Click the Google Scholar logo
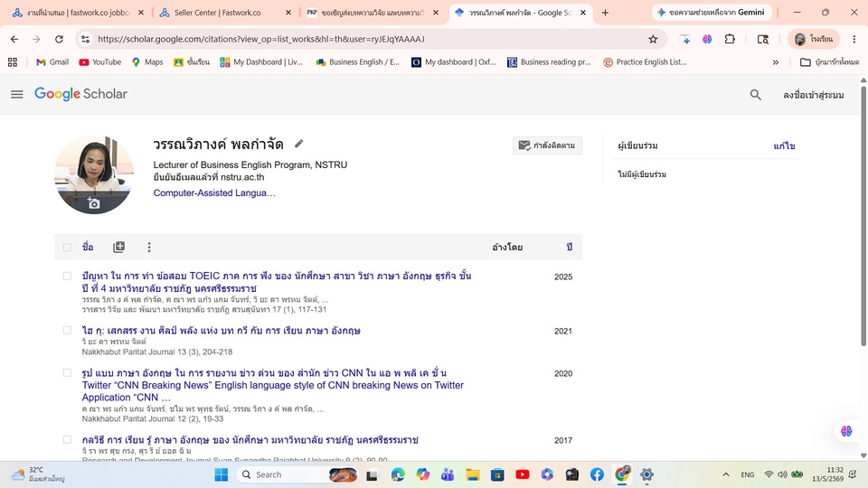 coord(80,94)
